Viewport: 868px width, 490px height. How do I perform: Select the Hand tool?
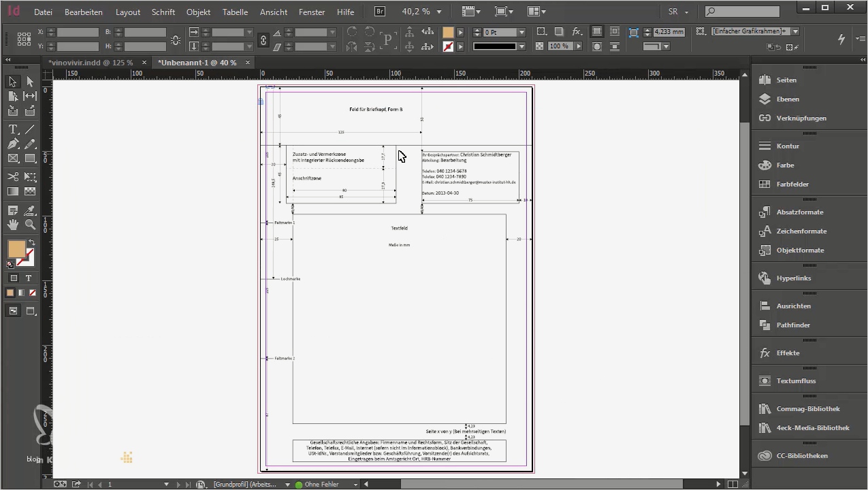coord(12,225)
